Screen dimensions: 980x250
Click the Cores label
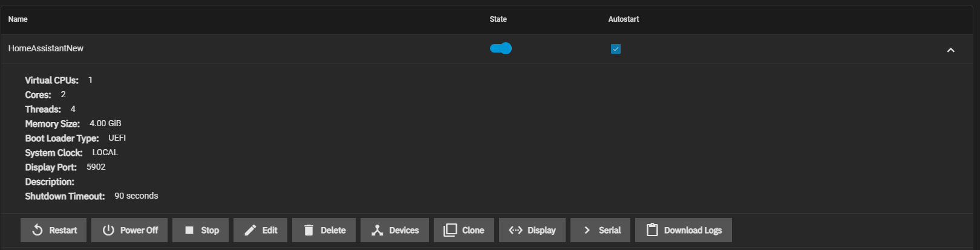(x=38, y=95)
